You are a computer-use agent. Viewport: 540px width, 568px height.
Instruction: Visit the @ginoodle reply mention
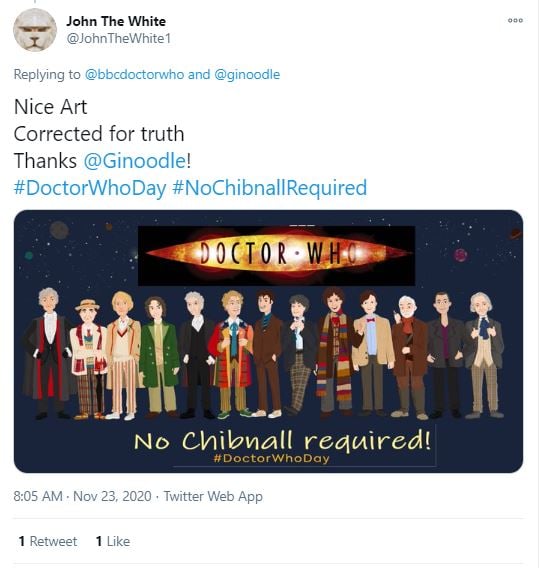[x=247, y=74]
